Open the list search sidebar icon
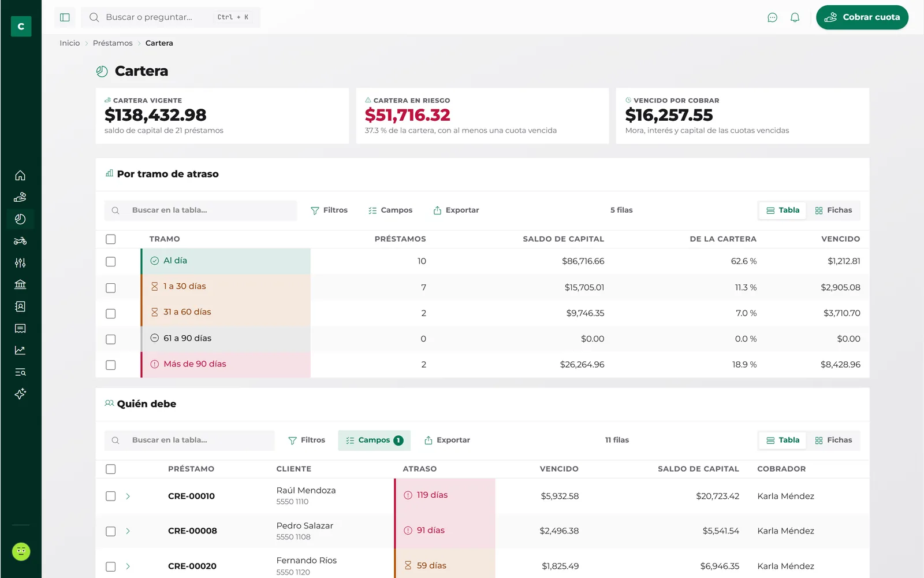This screenshot has height=578, width=924. click(x=20, y=372)
